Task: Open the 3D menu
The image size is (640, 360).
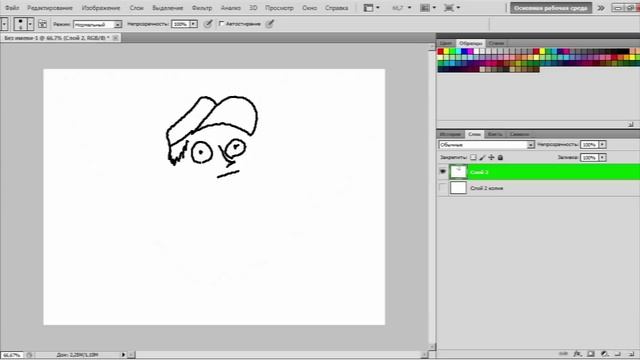Action: [x=253, y=8]
